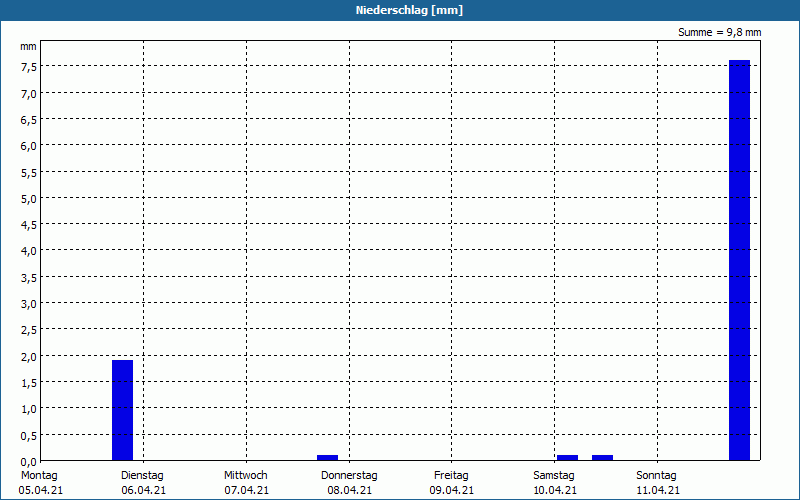Click the Freitag axis label
Image resolution: width=800 pixels, height=500 pixels.
point(452,476)
